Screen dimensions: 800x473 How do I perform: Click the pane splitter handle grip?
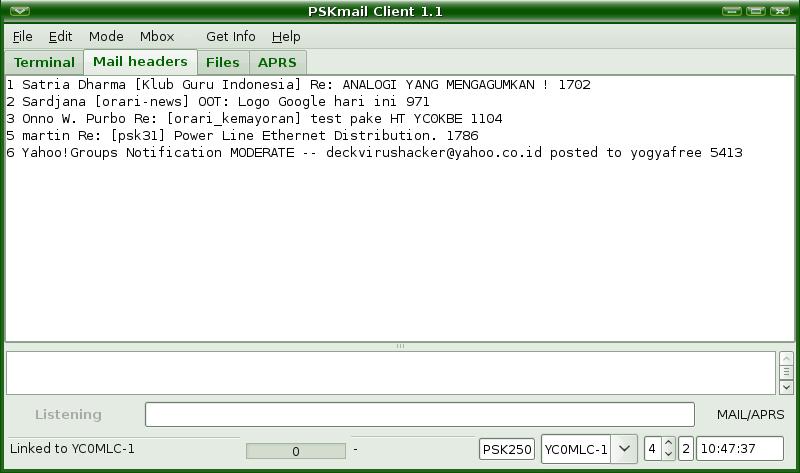click(x=401, y=346)
